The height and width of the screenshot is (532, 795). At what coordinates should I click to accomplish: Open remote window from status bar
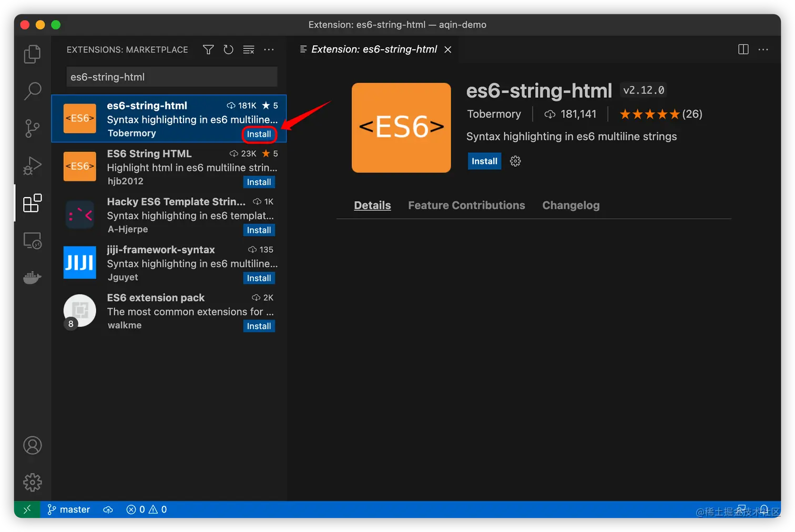27,509
